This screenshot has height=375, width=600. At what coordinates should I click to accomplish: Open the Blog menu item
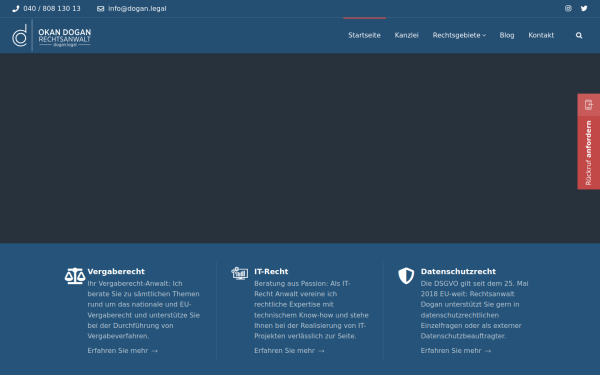(x=507, y=35)
